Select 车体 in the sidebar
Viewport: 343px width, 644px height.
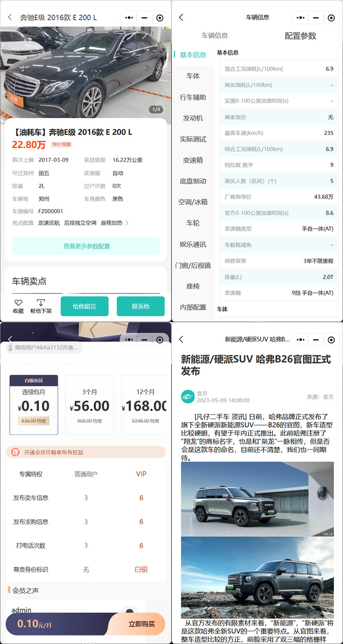(193, 76)
